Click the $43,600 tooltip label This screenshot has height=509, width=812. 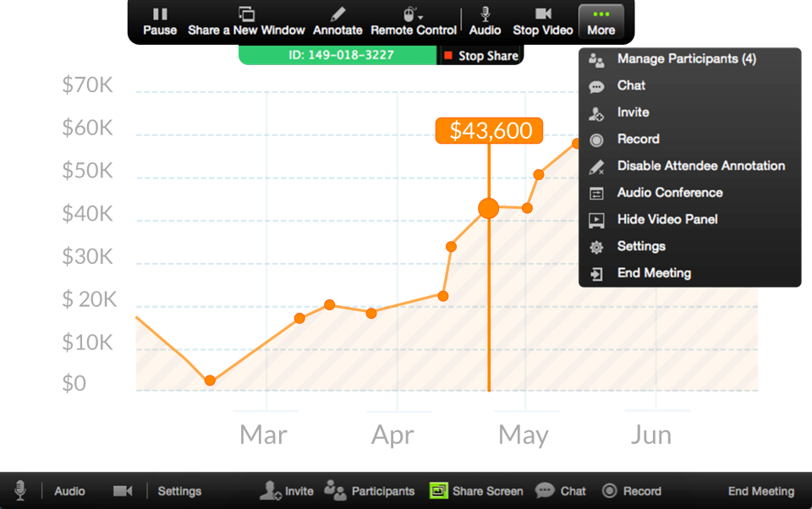490,130
